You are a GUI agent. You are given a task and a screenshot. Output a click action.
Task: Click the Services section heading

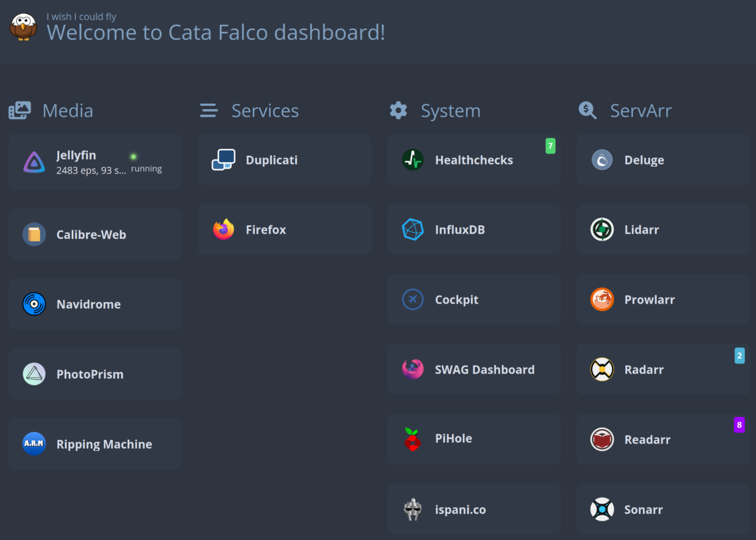pos(265,110)
